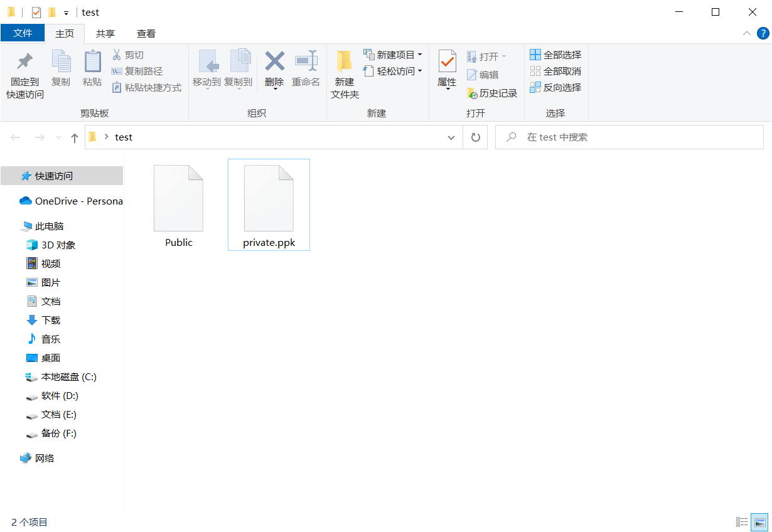Open the View (查看) ribbon tab
Screen dimensions: 772x532
coord(146,34)
